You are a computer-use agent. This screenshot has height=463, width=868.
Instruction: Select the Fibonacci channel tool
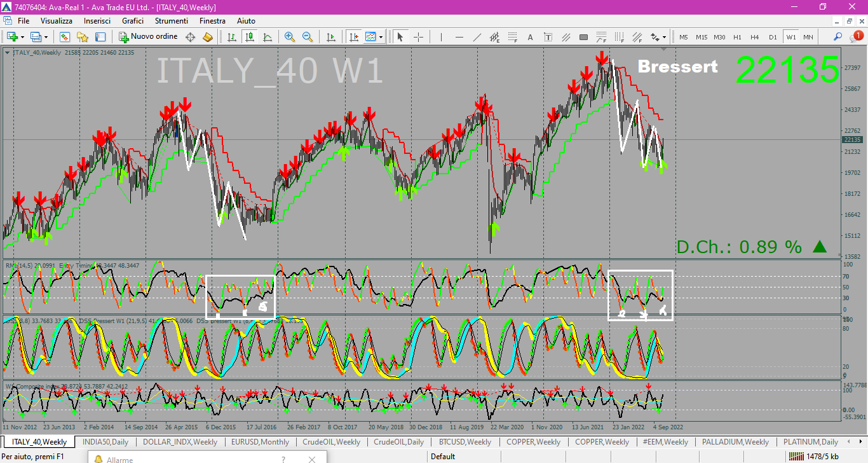[637, 37]
